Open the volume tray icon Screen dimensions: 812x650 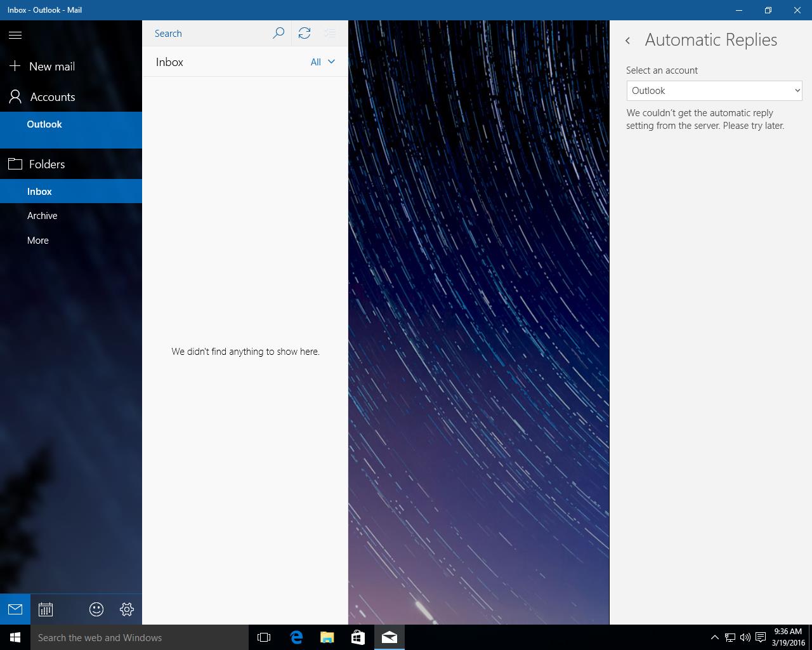coord(745,637)
